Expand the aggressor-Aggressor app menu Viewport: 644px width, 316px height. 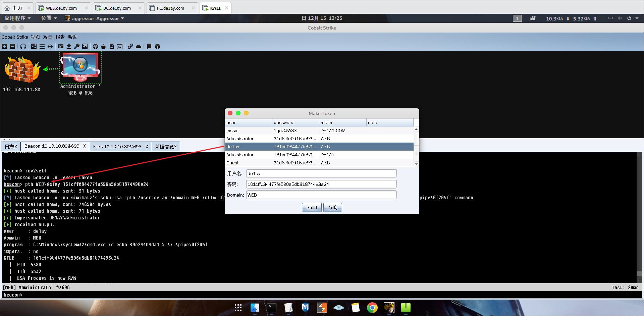[95, 18]
